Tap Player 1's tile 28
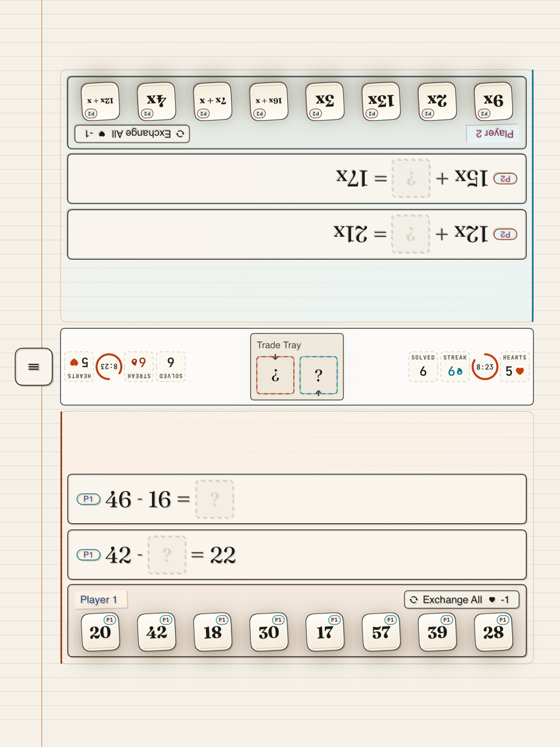Screen dimensions: 560x747 pyautogui.click(x=493, y=632)
